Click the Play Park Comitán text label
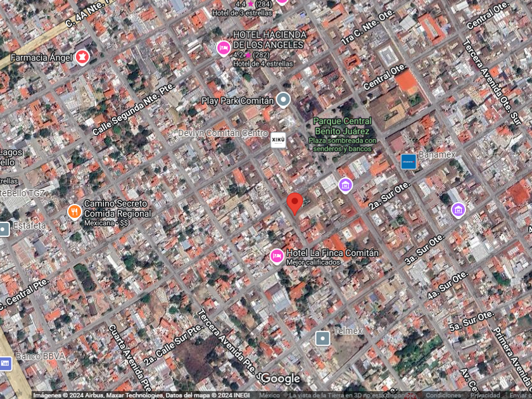 coord(237,101)
